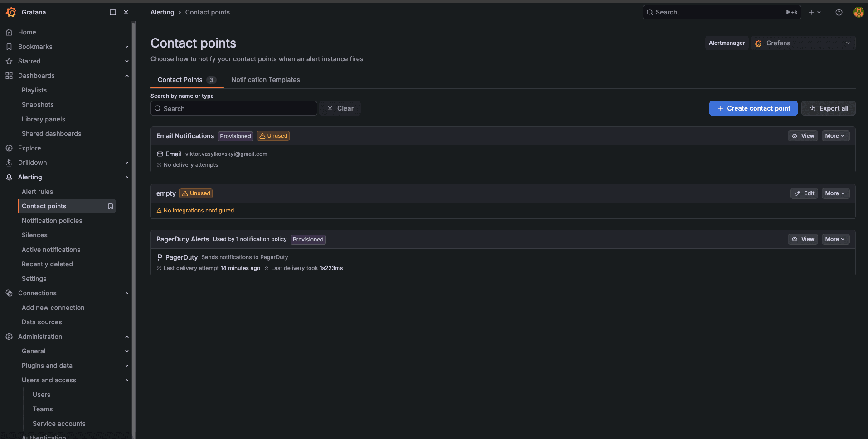Click Export all button
The image size is (868, 439).
tap(828, 108)
